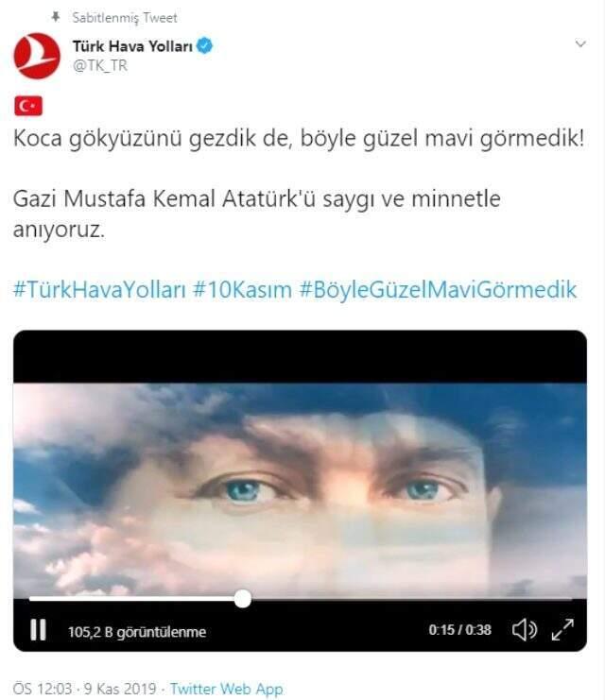Click the pinned tweet pin icon
This screenshot has width=605, height=700.
56,17
